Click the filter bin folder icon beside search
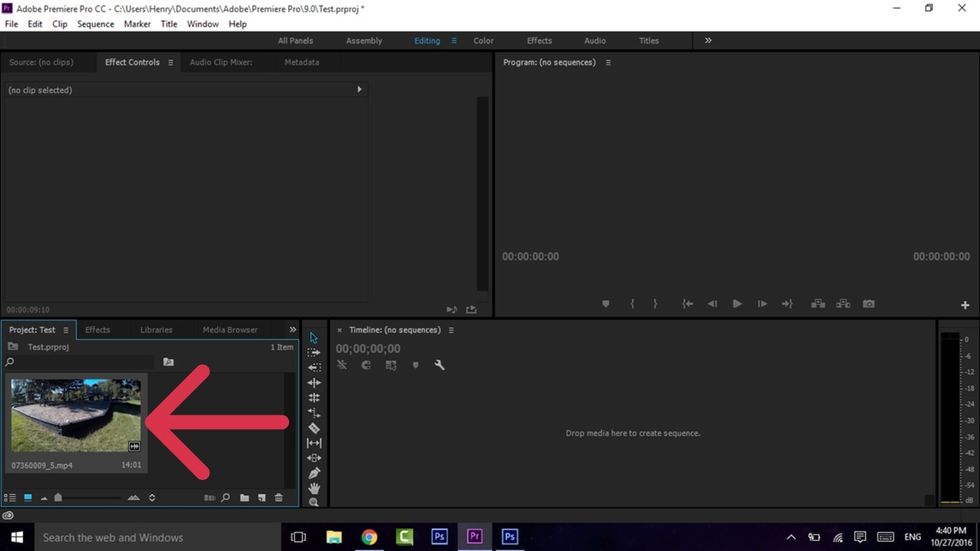 pyautogui.click(x=168, y=362)
